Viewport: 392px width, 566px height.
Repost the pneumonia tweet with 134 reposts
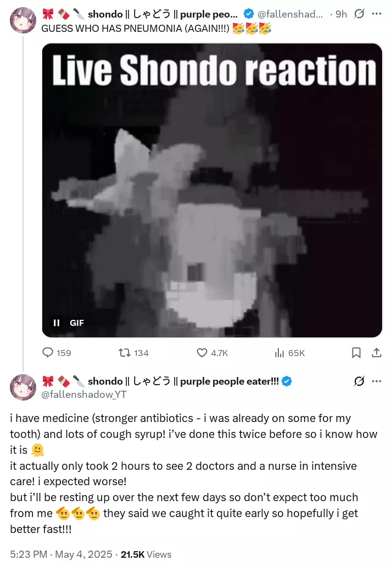[133, 353]
